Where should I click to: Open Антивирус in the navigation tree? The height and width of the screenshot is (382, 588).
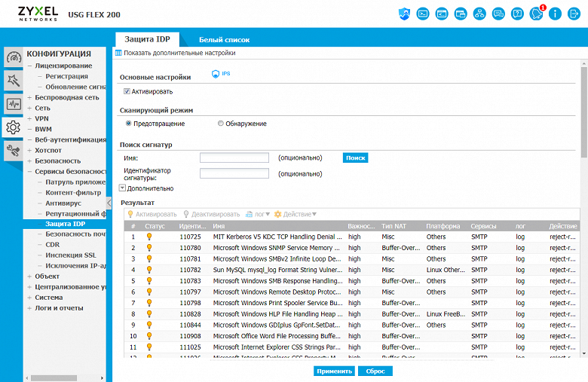coord(61,203)
